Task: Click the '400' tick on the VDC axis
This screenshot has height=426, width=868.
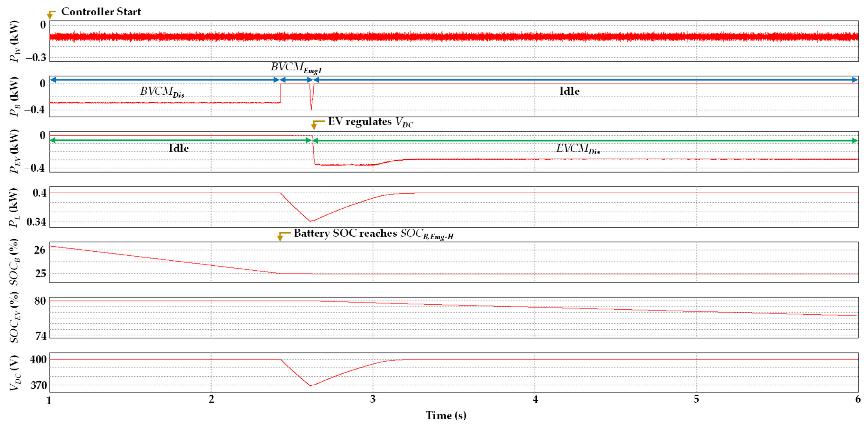Action: (38, 360)
